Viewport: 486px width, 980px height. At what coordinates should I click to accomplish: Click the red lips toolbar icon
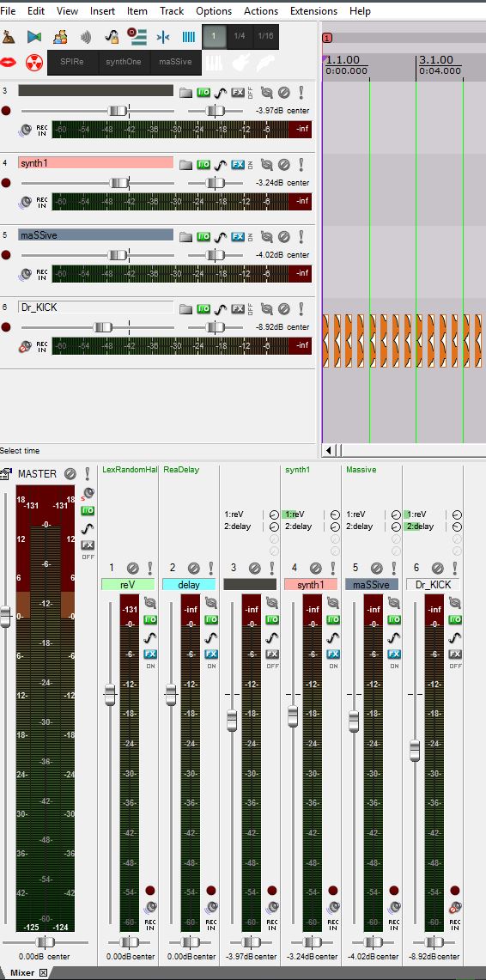tap(8, 62)
